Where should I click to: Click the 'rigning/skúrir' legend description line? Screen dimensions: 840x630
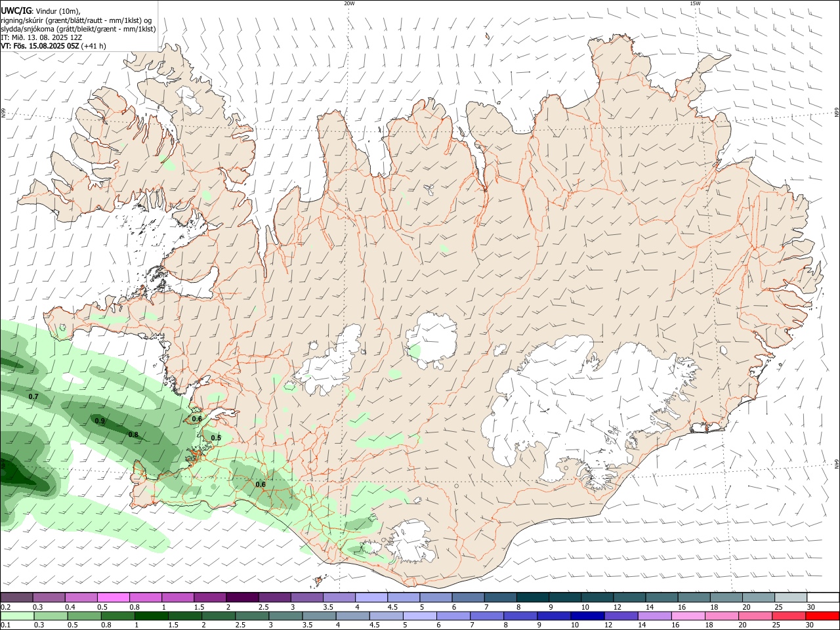tap(76, 20)
